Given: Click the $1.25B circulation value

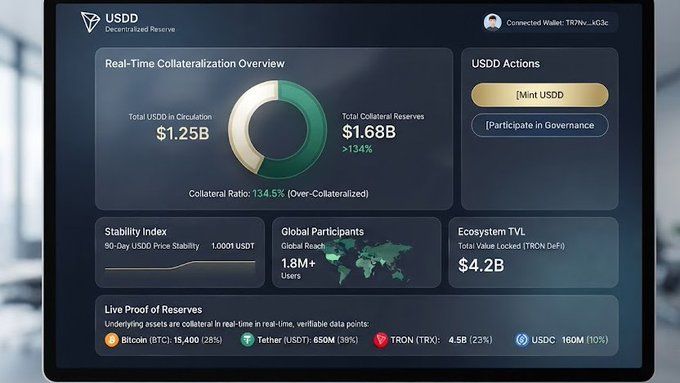Looking at the screenshot, I should 183,133.
